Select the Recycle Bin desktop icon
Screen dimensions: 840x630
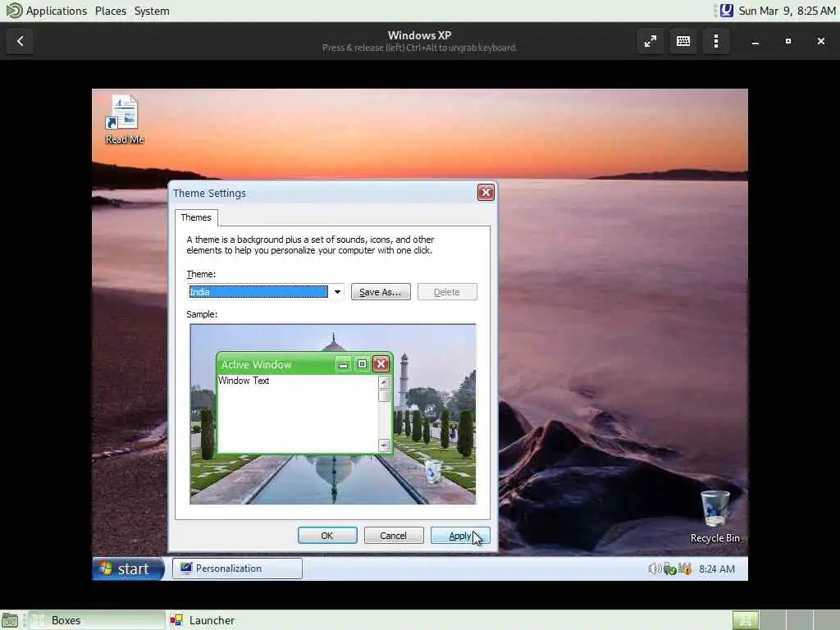714,517
